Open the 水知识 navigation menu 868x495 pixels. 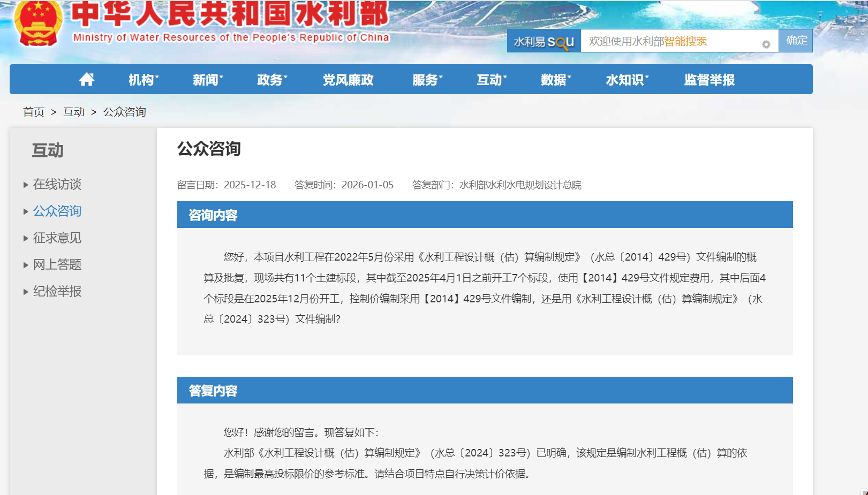[x=627, y=80]
